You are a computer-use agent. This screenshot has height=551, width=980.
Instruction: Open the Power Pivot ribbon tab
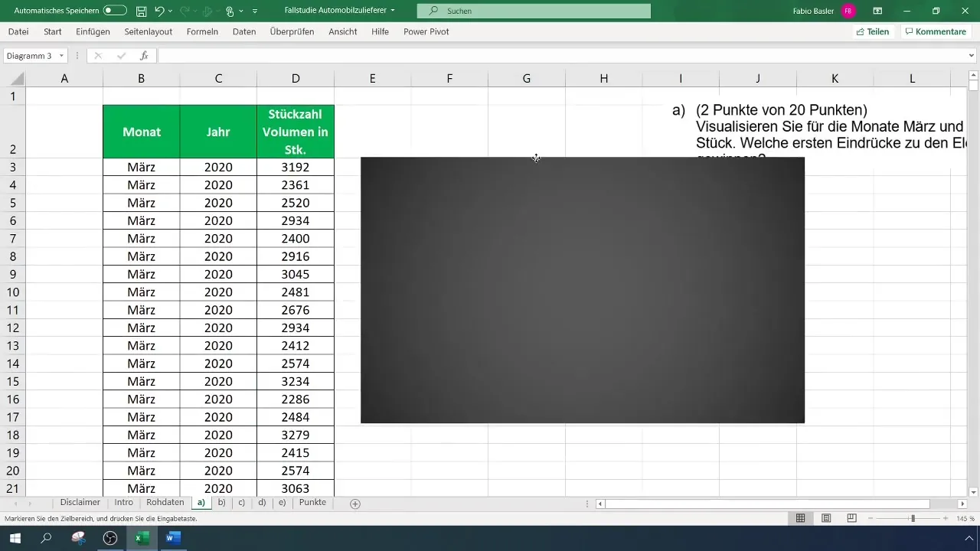point(426,31)
